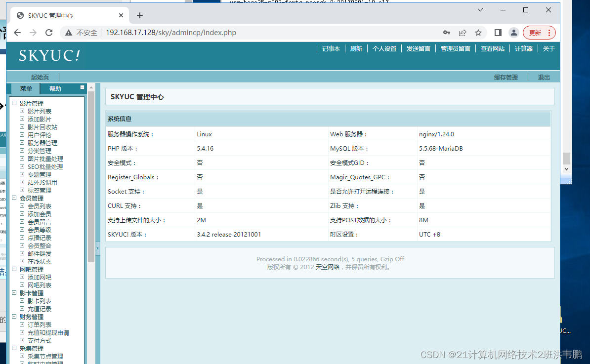Image resolution: width=590 pixels, height=364 pixels.
Task: Open 邮件群发
Action: [x=40, y=253]
